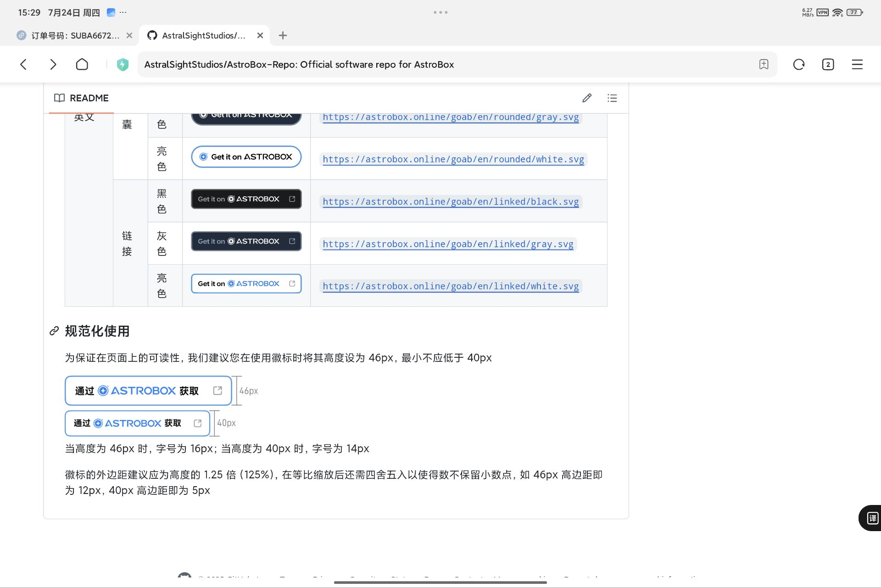Expand the README outline list
The width and height of the screenshot is (881, 588).
(612, 98)
